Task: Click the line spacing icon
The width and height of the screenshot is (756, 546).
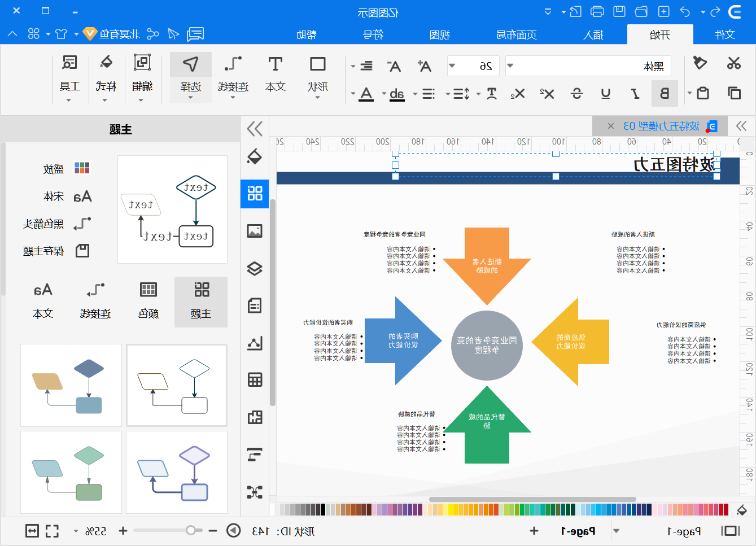Action: (x=461, y=94)
